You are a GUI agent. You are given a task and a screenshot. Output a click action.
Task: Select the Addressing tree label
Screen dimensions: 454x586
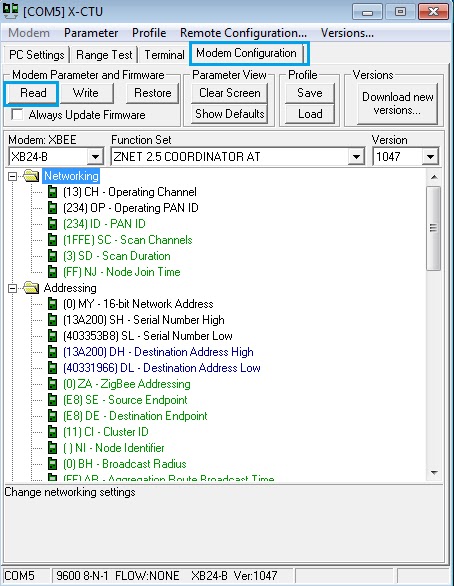(x=70, y=288)
